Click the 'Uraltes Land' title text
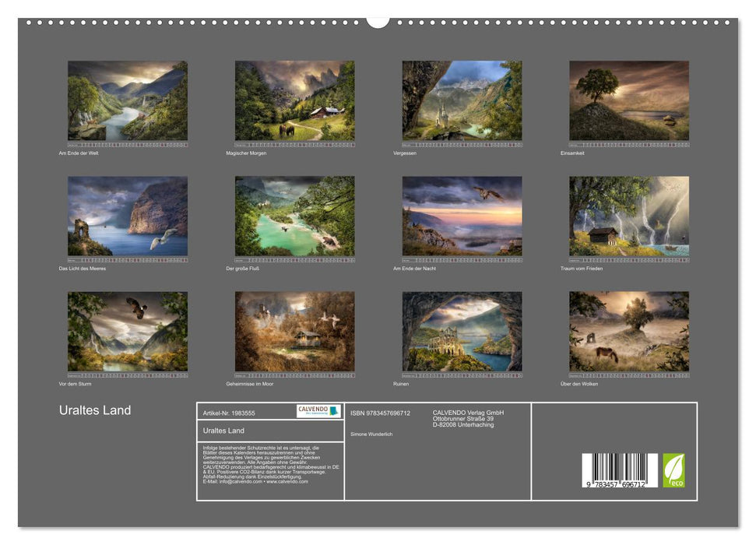Image resolution: width=756 pixels, height=545 pixels. (93, 410)
